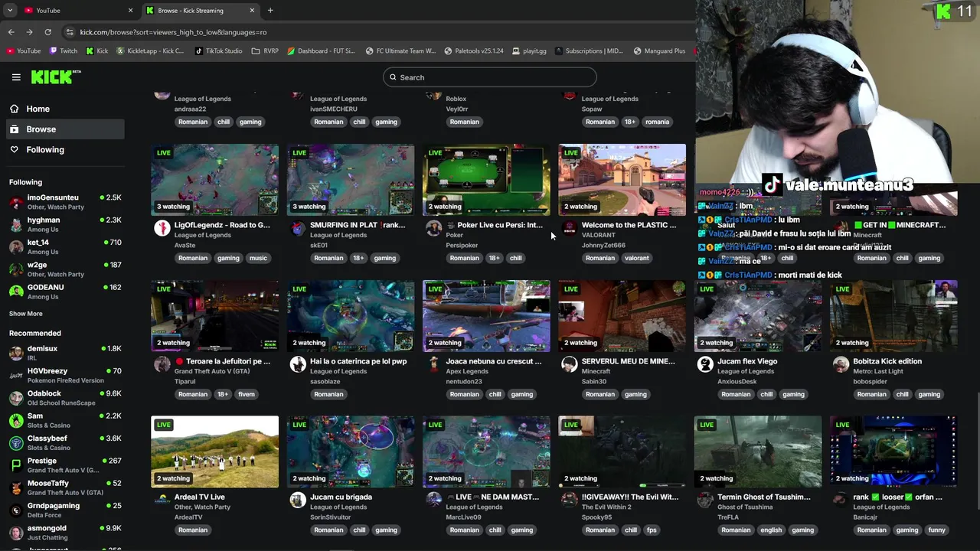Select Browse in Kick sidebar

pos(64,129)
